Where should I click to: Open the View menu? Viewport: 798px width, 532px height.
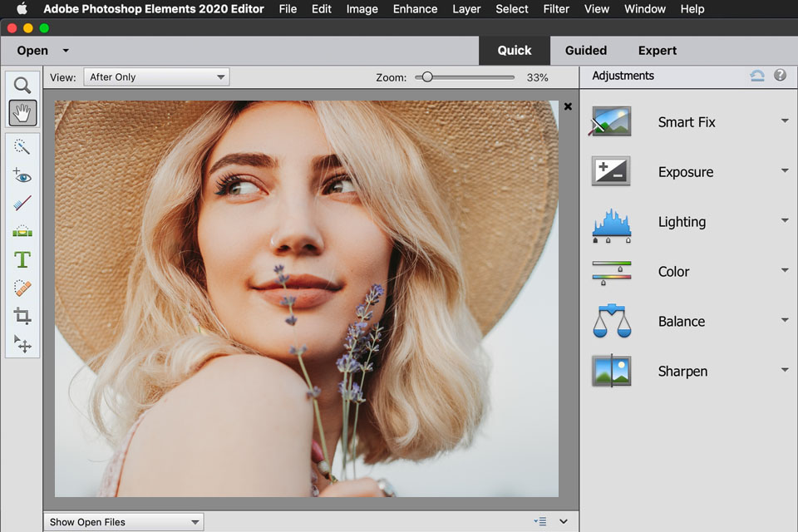pyautogui.click(x=597, y=8)
